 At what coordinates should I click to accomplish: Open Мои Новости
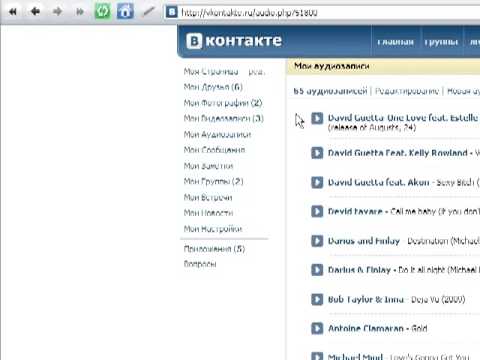tap(208, 213)
